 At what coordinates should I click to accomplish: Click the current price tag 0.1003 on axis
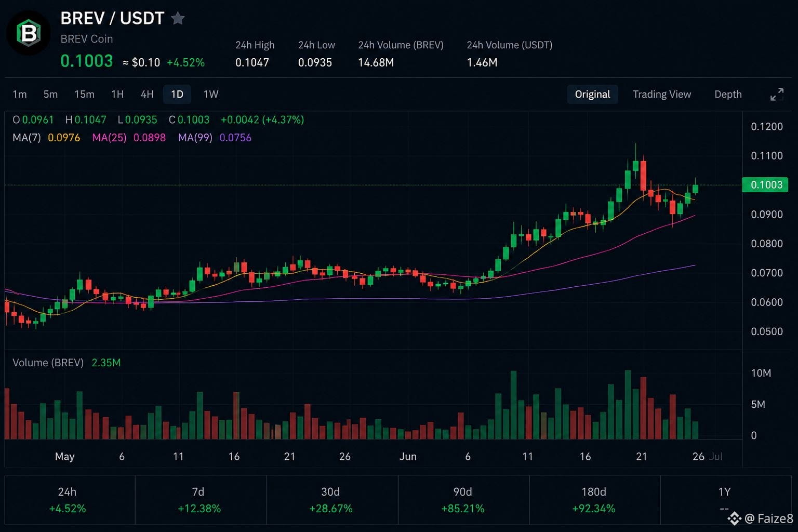coord(766,184)
